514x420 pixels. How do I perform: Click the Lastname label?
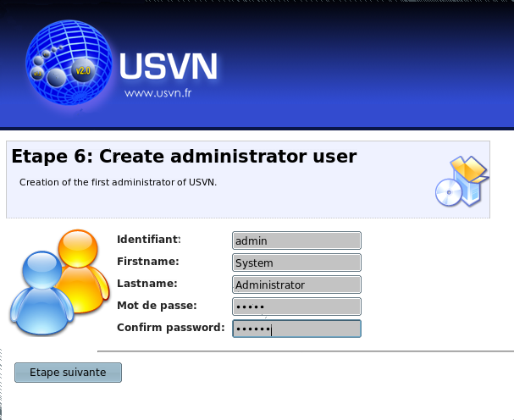146,284
